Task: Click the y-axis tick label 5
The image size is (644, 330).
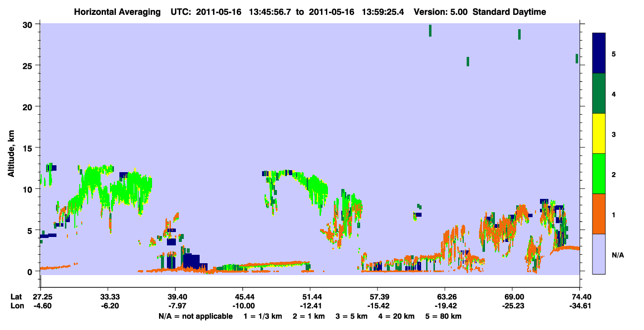Action: [x=31, y=230]
